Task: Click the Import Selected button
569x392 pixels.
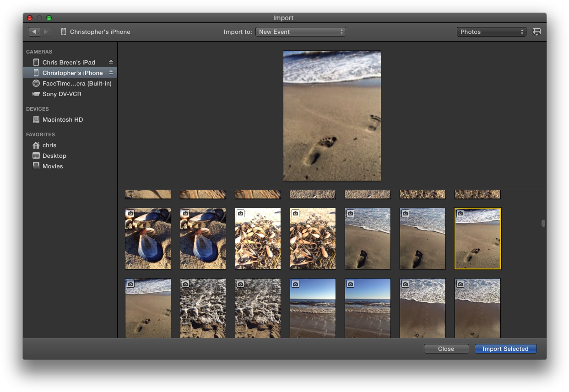Action: click(x=505, y=349)
